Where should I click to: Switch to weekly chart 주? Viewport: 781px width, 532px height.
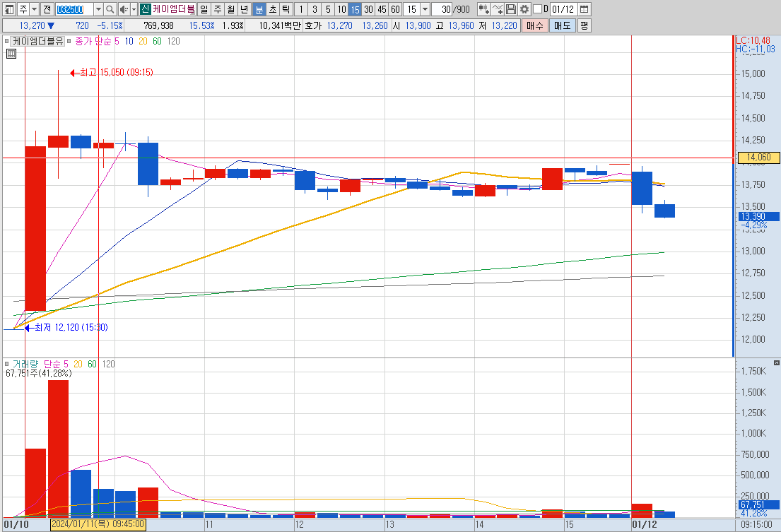click(218, 9)
